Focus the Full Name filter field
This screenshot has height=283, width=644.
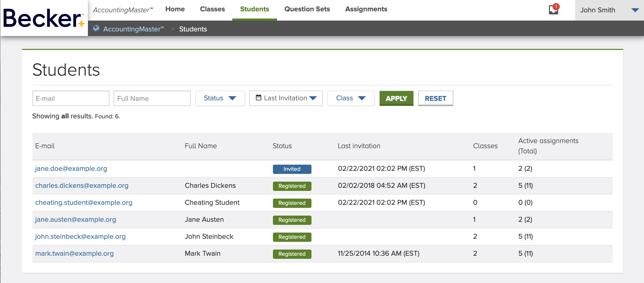[x=152, y=98]
